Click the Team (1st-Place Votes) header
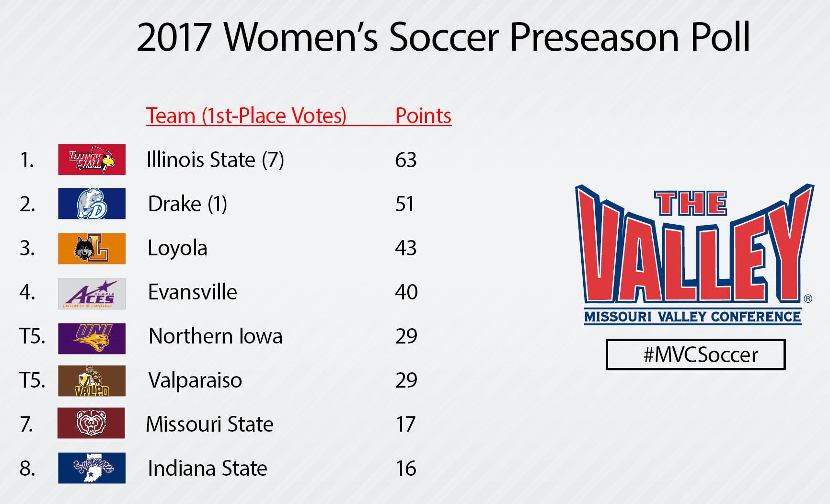 tap(246, 115)
